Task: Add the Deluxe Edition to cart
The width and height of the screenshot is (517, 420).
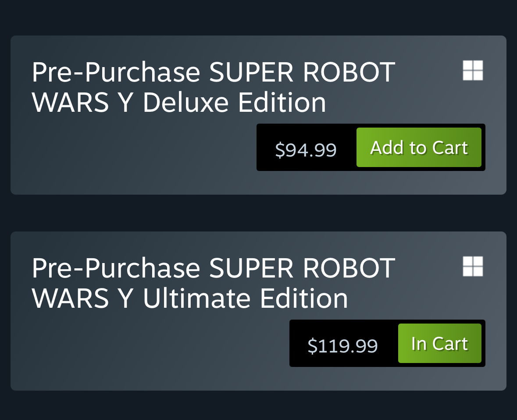Action: coord(419,147)
